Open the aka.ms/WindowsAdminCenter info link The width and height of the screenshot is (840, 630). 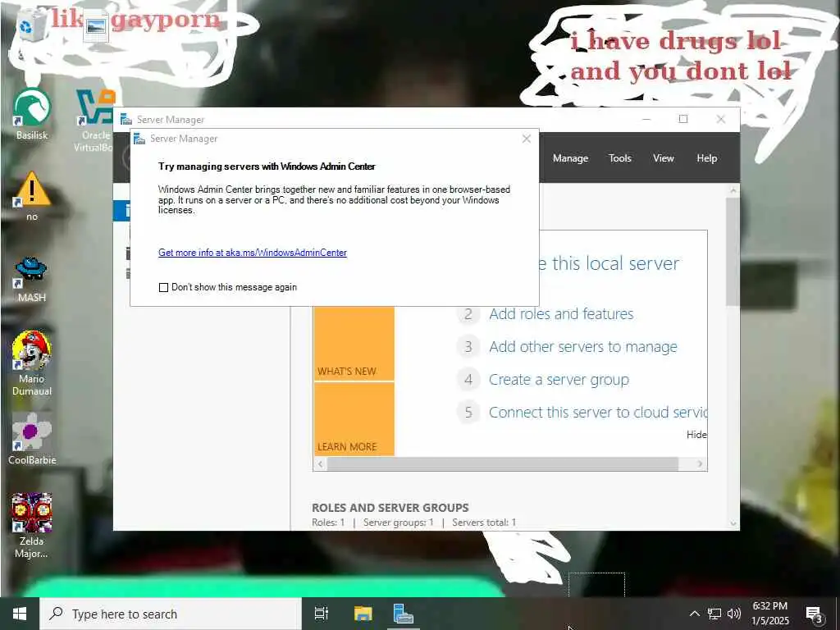coord(253,253)
